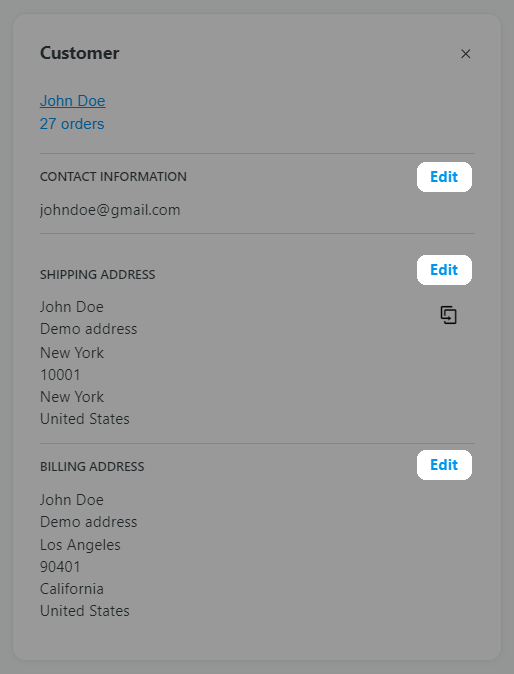Click the Customer panel heading
Viewport: 514px width, 674px height.
coord(80,53)
